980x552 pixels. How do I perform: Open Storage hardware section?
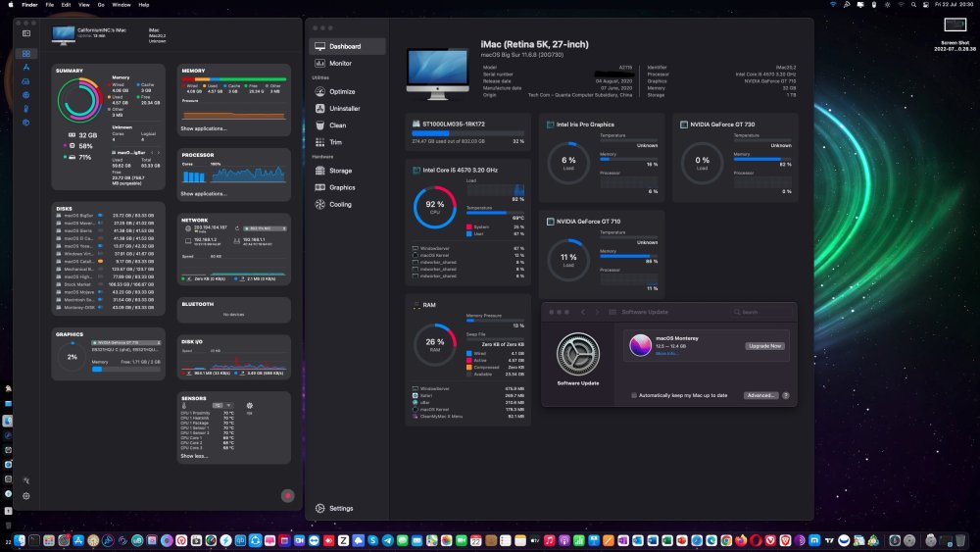click(347, 170)
